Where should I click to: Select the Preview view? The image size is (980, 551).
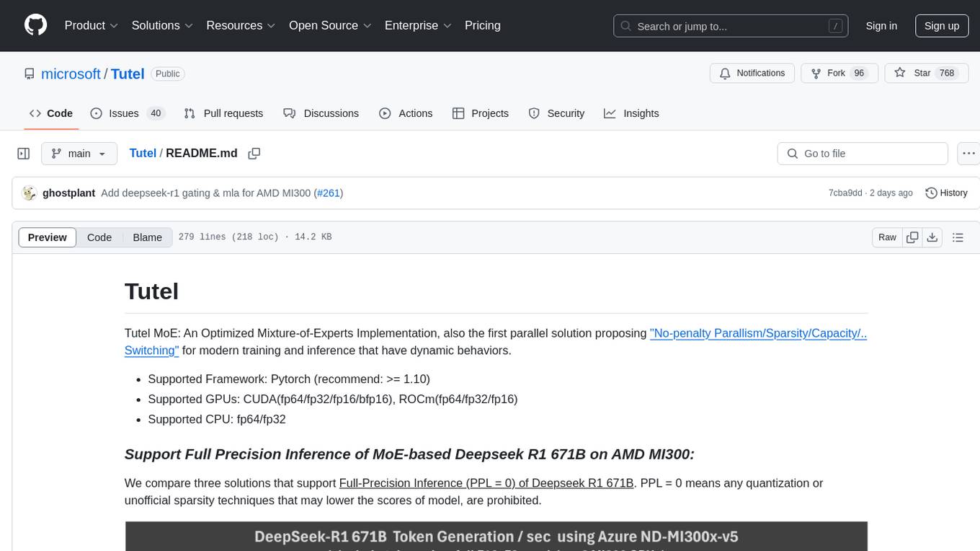pyautogui.click(x=48, y=237)
